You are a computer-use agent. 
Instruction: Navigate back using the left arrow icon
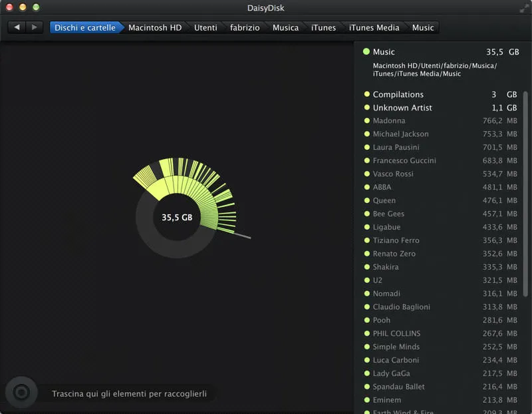click(17, 28)
